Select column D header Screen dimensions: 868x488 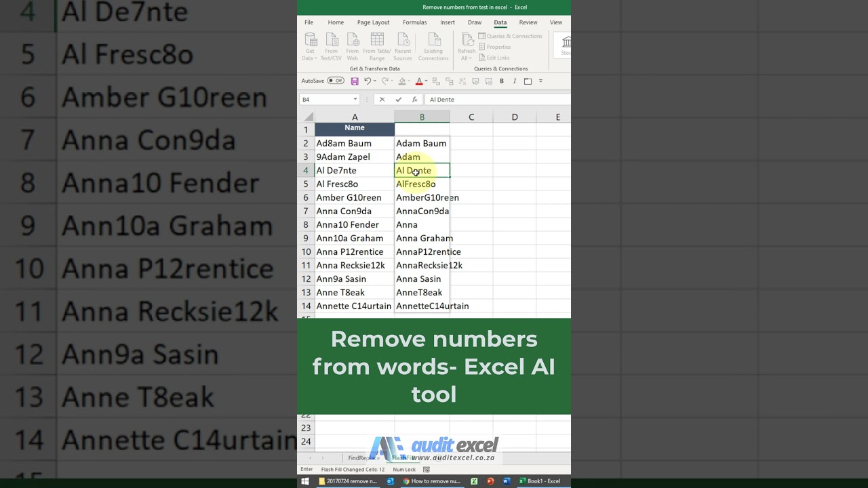515,117
